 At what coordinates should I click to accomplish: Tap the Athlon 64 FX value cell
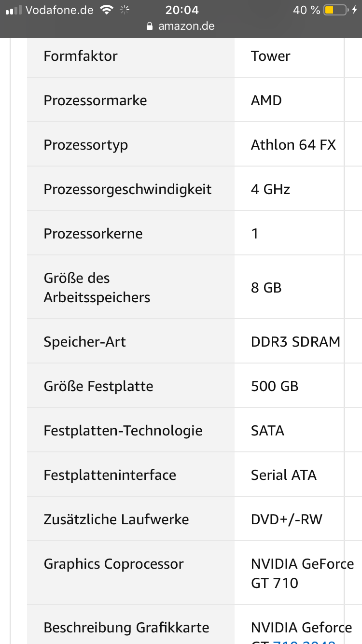(293, 145)
